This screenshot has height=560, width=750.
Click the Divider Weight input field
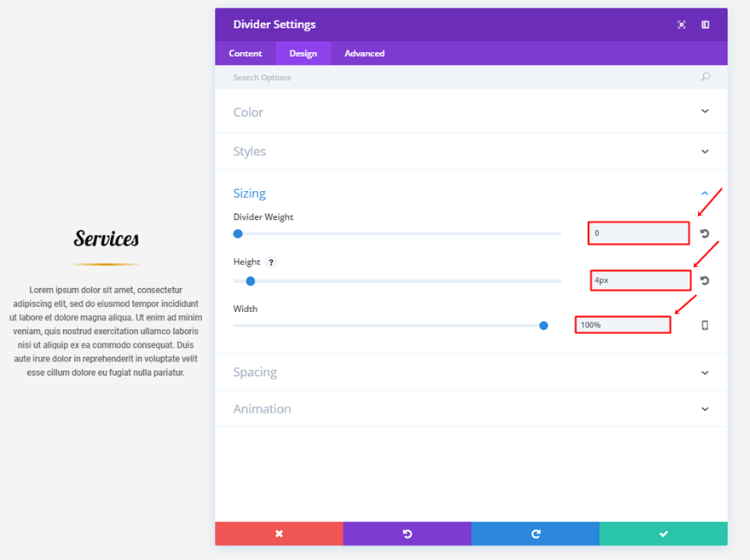pyautogui.click(x=638, y=234)
